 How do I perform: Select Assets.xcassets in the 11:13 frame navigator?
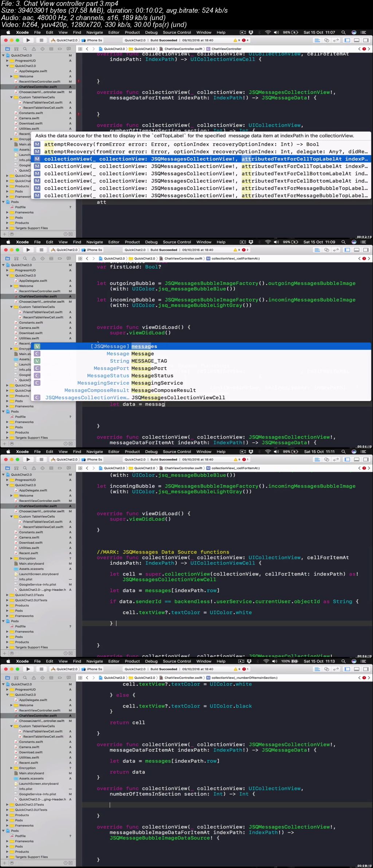pyautogui.click(x=31, y=778)
